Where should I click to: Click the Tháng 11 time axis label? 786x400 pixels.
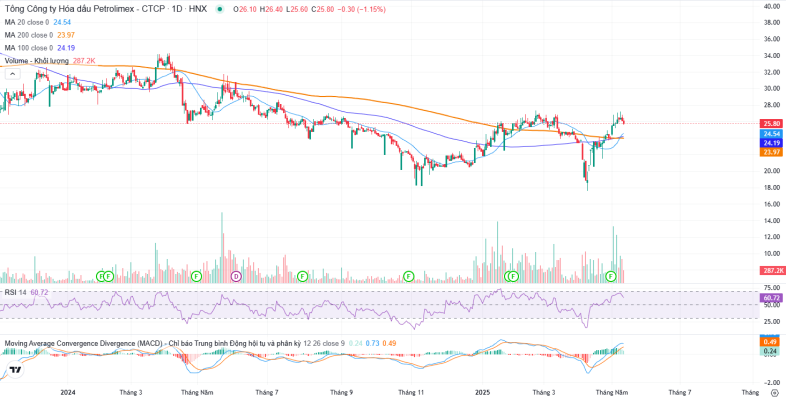coord(411,392)
